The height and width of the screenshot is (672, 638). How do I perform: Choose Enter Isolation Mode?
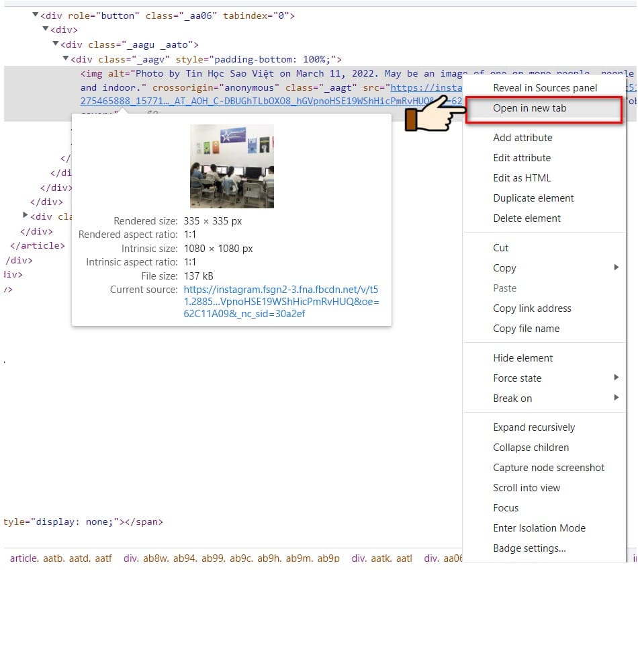(545, 528)
